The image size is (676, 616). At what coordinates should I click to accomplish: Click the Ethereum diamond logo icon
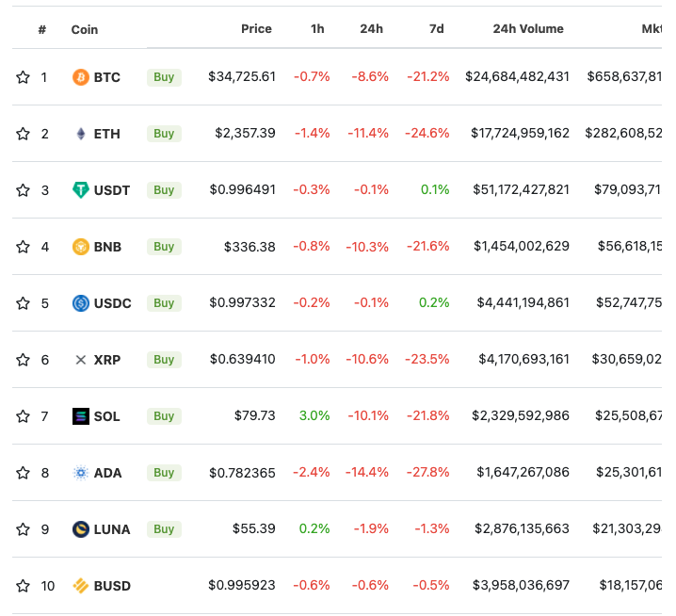[x=81, y=134]
